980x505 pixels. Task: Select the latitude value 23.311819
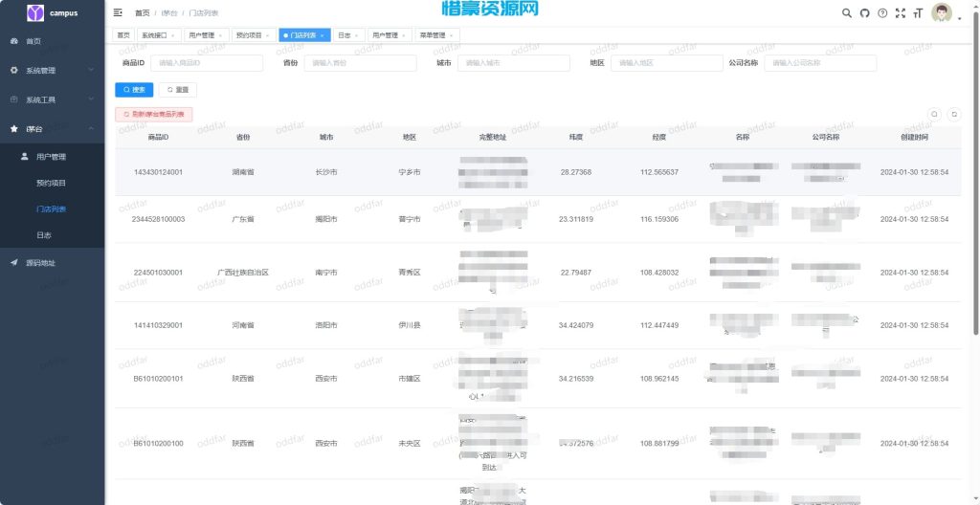[575, 219]
